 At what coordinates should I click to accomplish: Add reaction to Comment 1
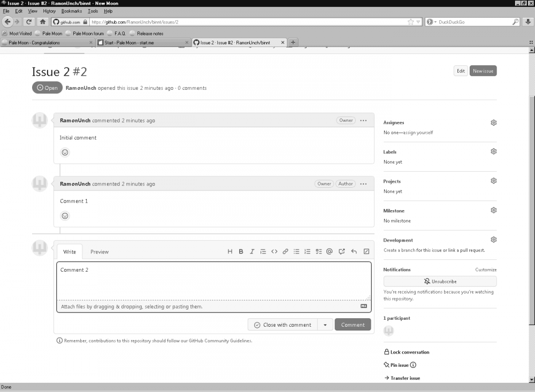pos(65,216)
